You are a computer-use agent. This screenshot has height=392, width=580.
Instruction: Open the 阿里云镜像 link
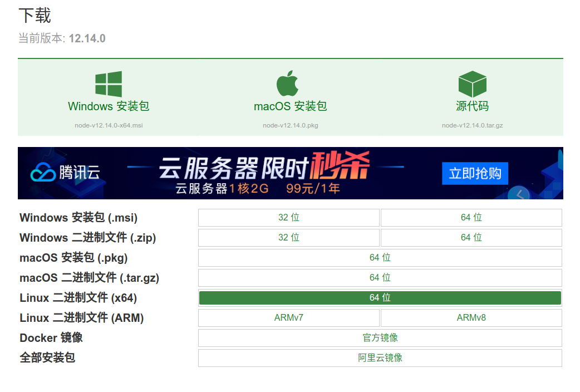[380, 357]
